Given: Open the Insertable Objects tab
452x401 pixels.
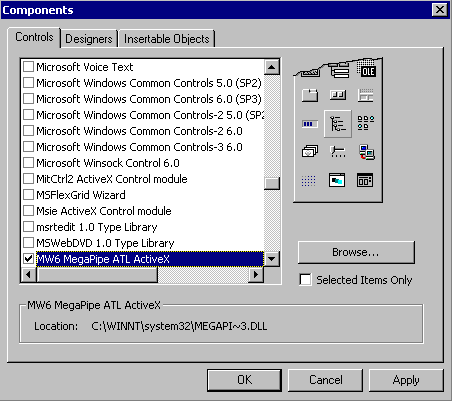Looking at the screenshot, I should point(166,39).
